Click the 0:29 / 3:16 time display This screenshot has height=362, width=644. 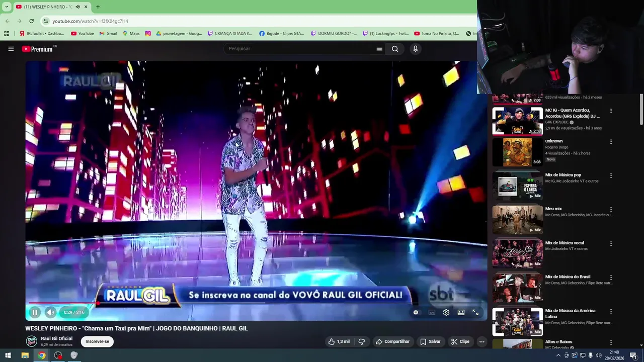click(x=74, y=312)
